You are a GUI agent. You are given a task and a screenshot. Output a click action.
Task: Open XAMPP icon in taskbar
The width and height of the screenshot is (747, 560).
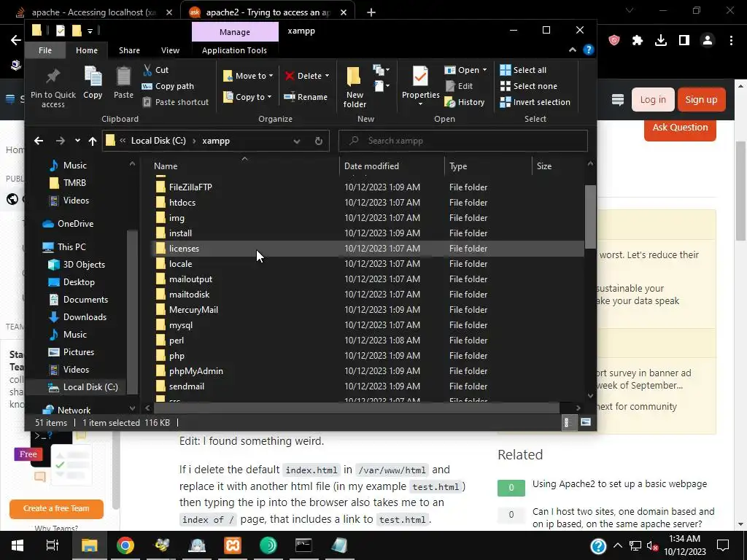pyautogui.click(x=233, y=545)
